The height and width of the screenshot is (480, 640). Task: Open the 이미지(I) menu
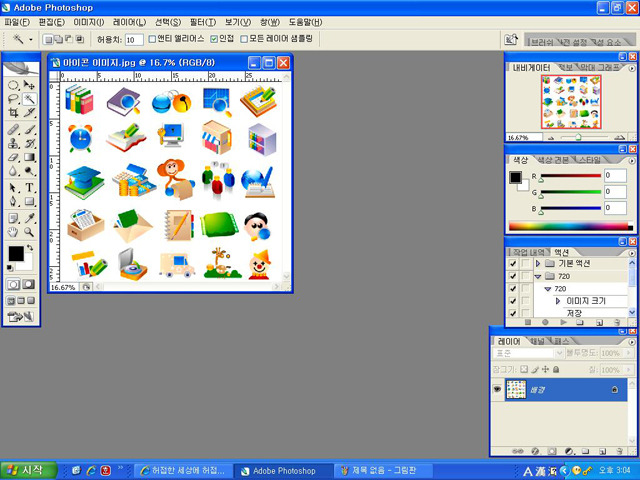(x=89, y=22)
